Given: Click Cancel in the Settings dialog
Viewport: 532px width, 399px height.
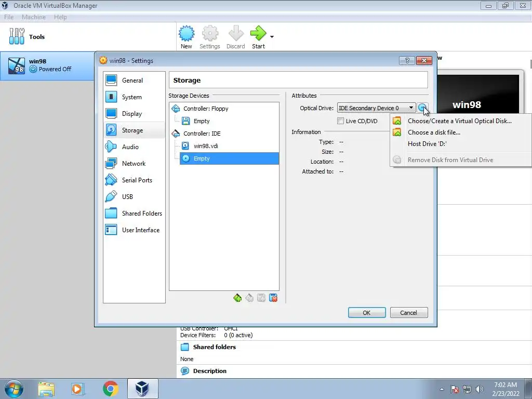Looking at the screenshot, I should pos(409,312).
